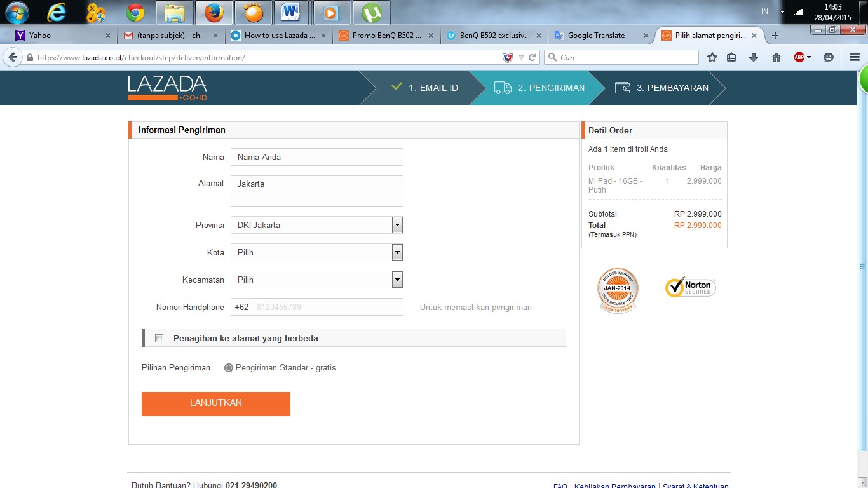
Task: Go to Firefox home page icon
Action: [x=776, y=57]
